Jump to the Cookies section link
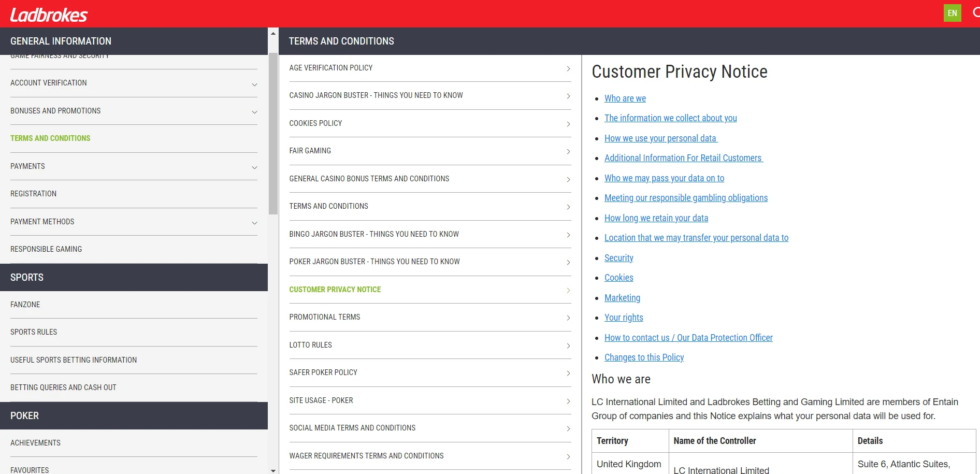This screenshot has height=474, width=980. tap(619, 278)
